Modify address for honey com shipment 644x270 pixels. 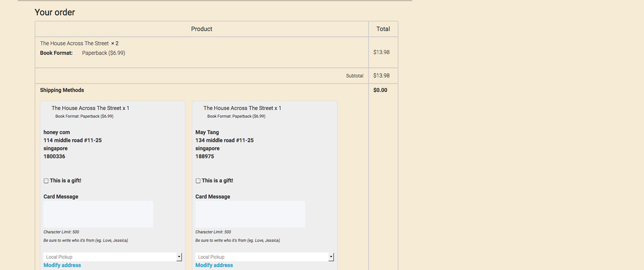coord(62,265)
